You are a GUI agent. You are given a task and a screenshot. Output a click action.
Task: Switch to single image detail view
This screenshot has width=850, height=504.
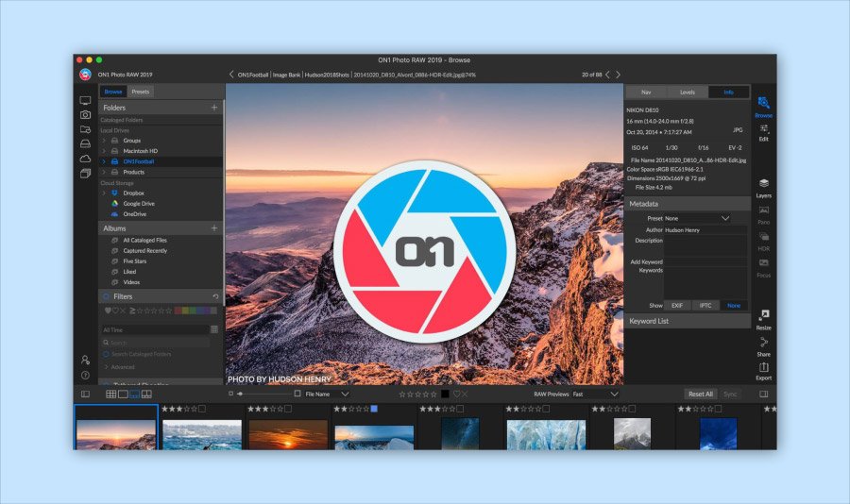click(123, 394)
